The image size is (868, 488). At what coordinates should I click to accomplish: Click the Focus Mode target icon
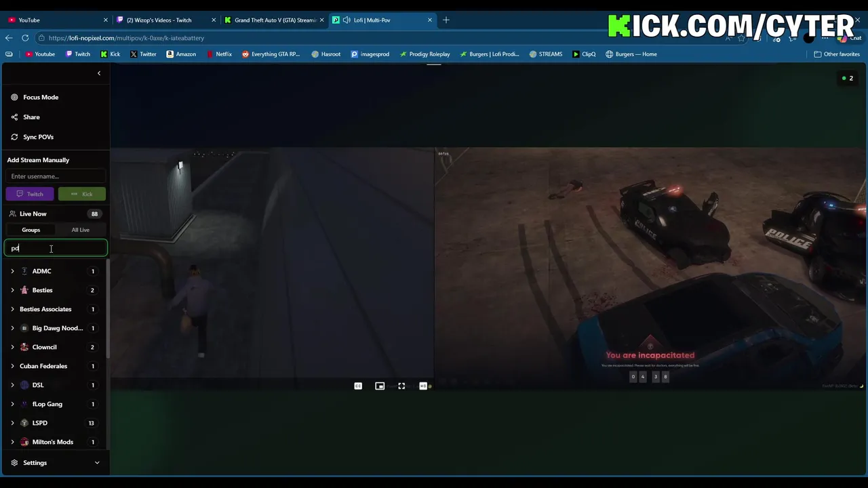point(14,97)
